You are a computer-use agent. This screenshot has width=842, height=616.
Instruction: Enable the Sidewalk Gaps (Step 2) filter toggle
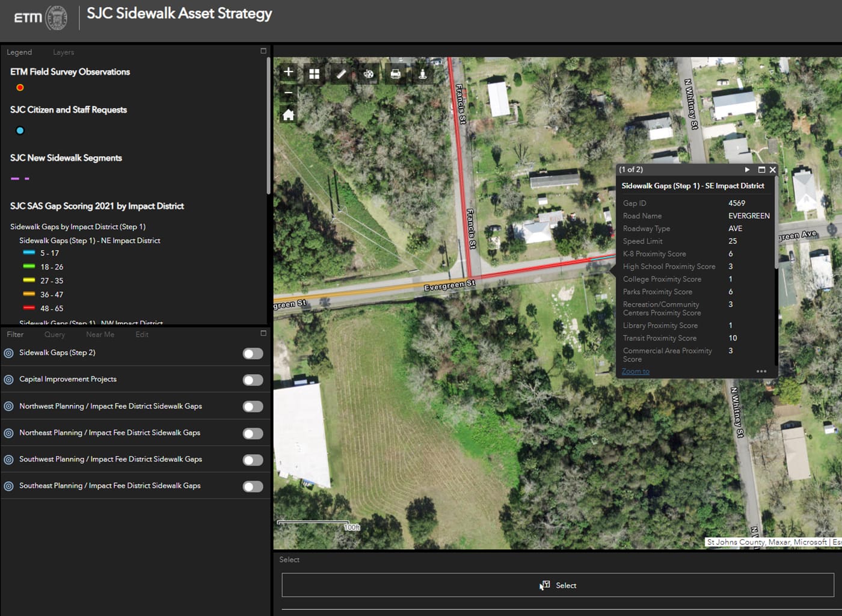click(x=252, y=354)
